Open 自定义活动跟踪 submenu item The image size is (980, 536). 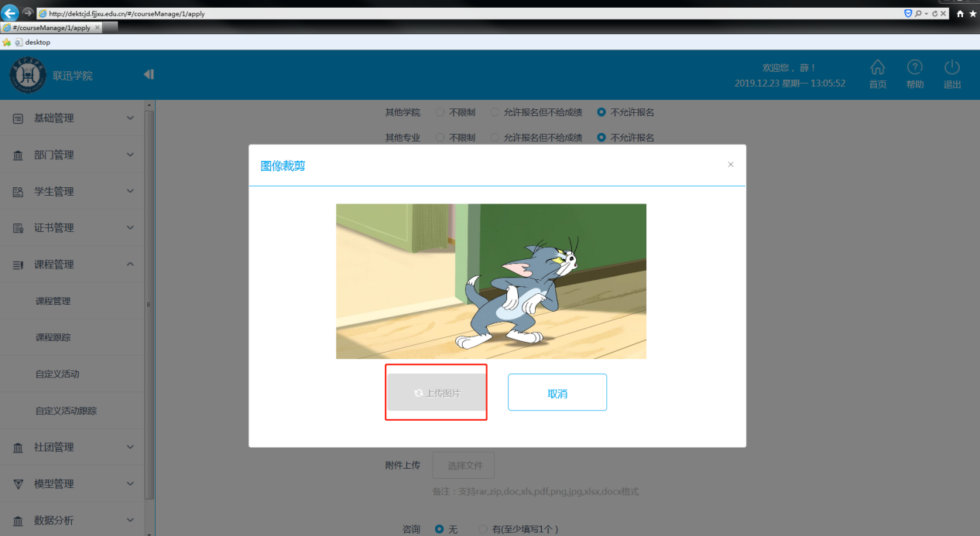(x=66, y=411)
